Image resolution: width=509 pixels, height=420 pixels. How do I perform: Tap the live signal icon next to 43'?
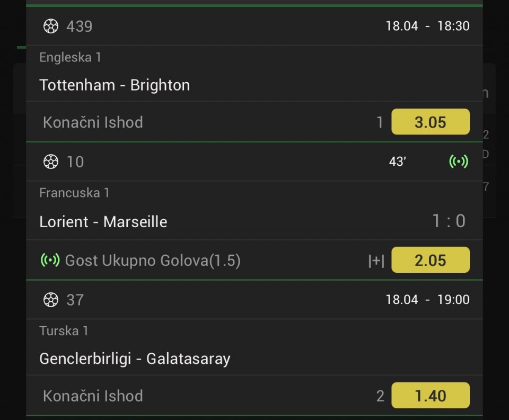pyautogui.click(x=459, y=162)
